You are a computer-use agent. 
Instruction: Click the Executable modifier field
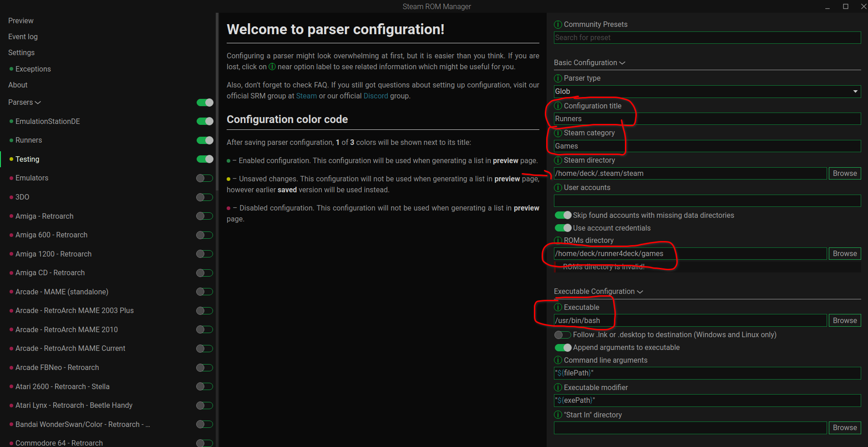[707, 401]
